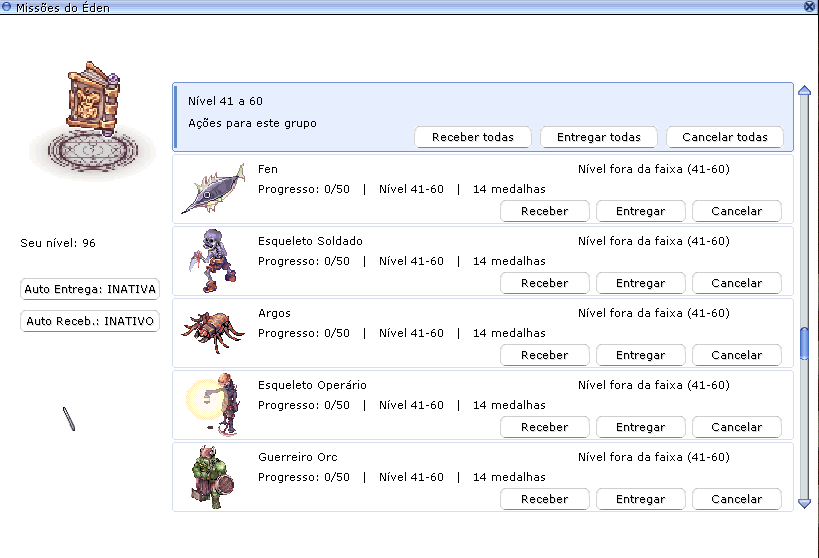Deliver the Fen mission
Viewport: 819px width, 558px height.
click(641, 211)
